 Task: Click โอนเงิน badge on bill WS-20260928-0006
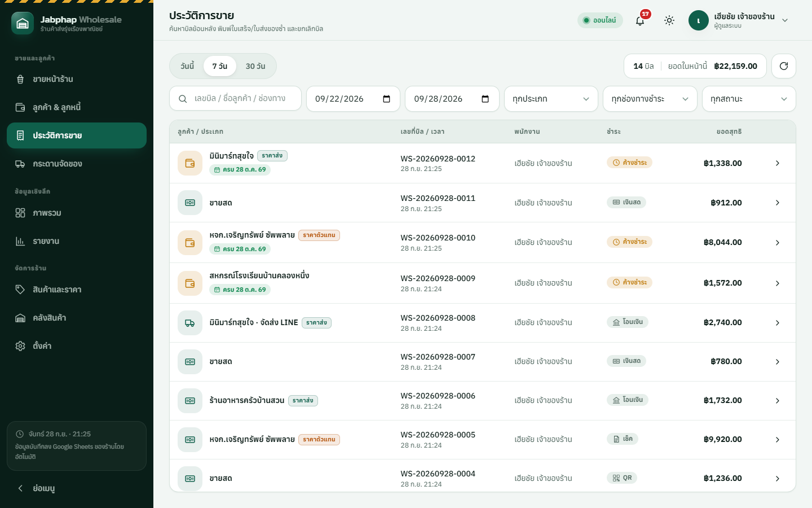pos(628,400)
